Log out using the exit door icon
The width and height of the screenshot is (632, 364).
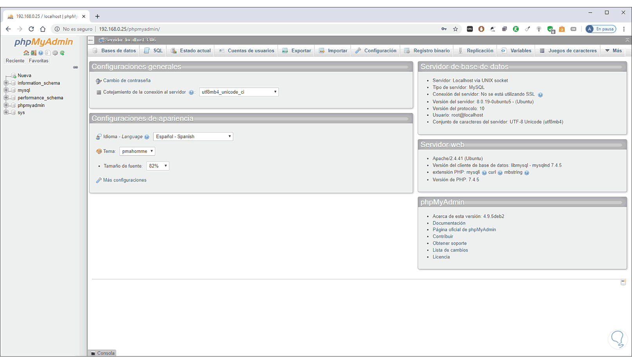point(34,53)
